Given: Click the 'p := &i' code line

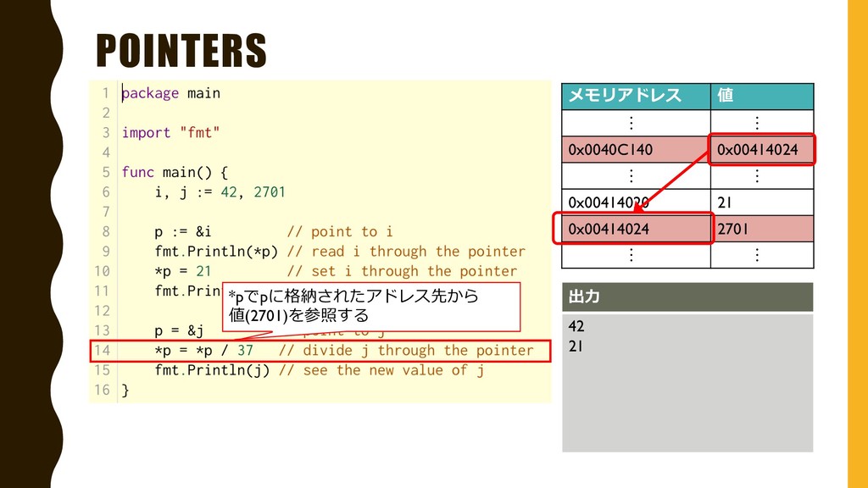Looking at the screenshot, I should (183, 231).
